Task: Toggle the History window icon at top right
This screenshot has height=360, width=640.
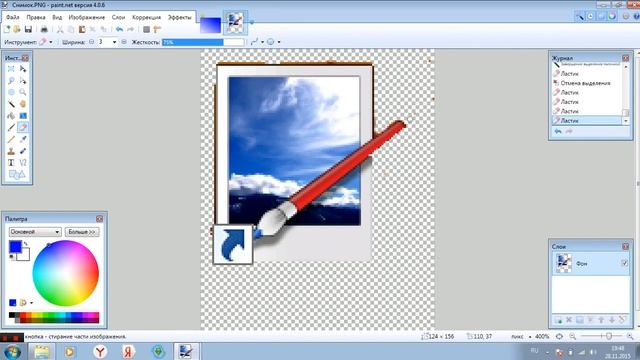Action: [590, 16]
